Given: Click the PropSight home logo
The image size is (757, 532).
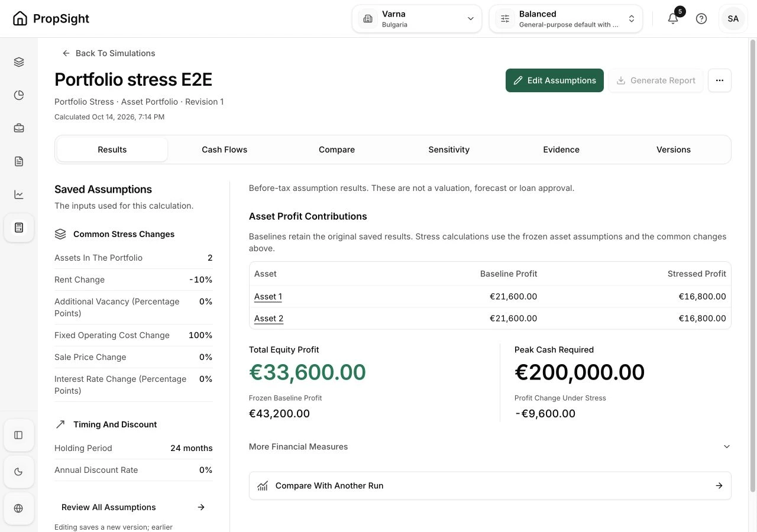Looking at the screenshot, I should coord(51,19).
